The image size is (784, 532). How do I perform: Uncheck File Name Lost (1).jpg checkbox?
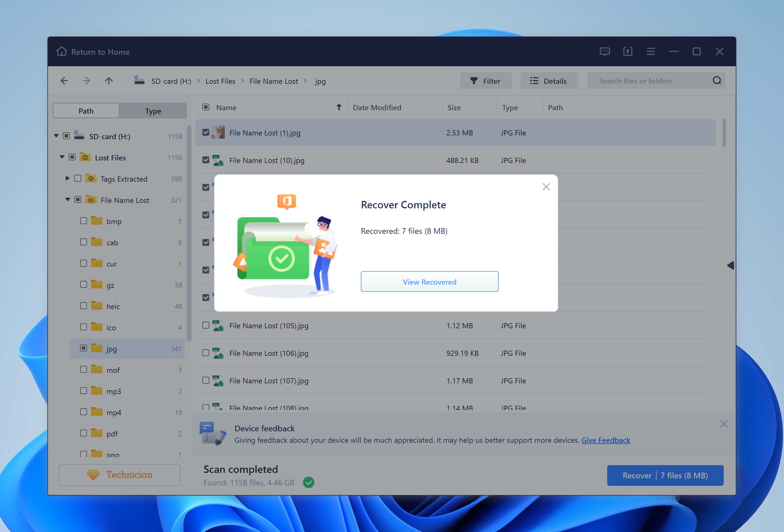coord(206,133)
